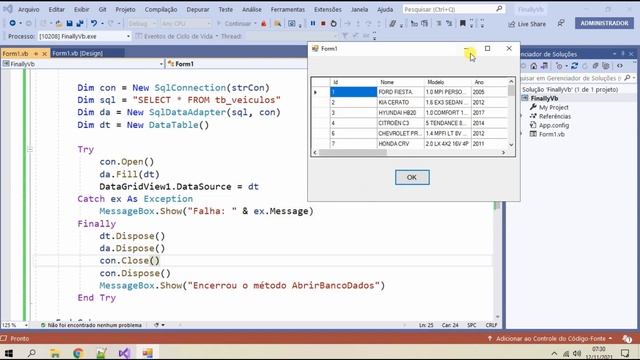Open the Continuar dropdown arrow
The image size is (640, 360).
point(256,24)
